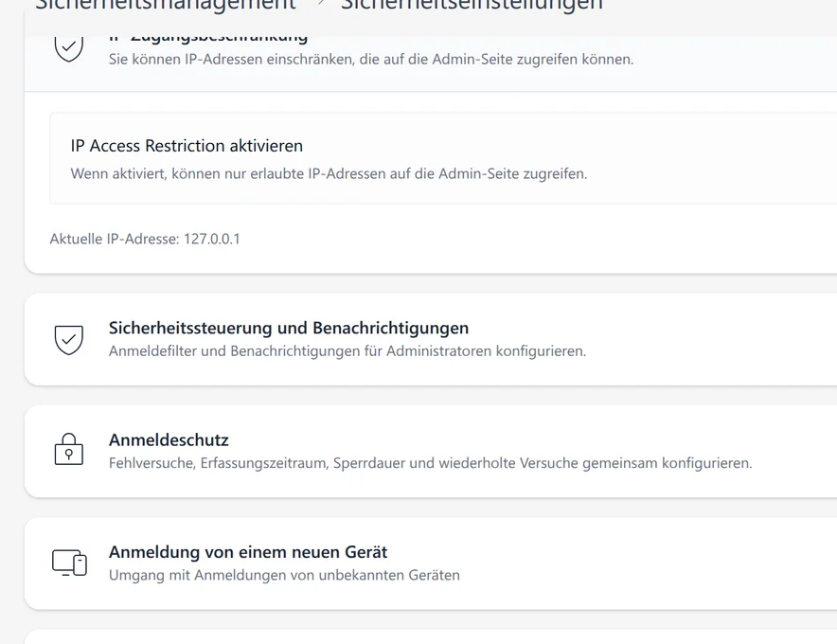Expand Anmeldung von einem neuen Gerät section

click(430, 563)
